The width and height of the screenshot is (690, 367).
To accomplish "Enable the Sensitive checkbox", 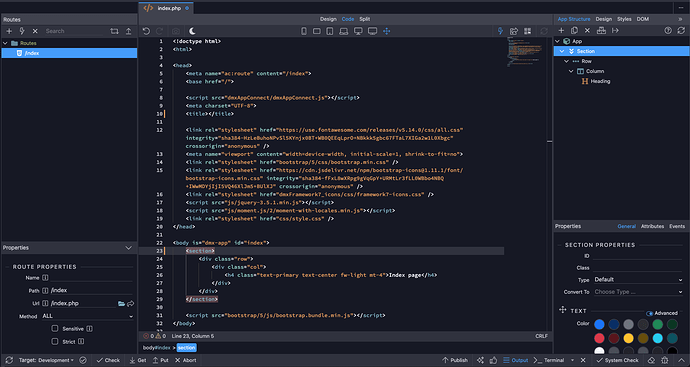I will pos(55,329).
